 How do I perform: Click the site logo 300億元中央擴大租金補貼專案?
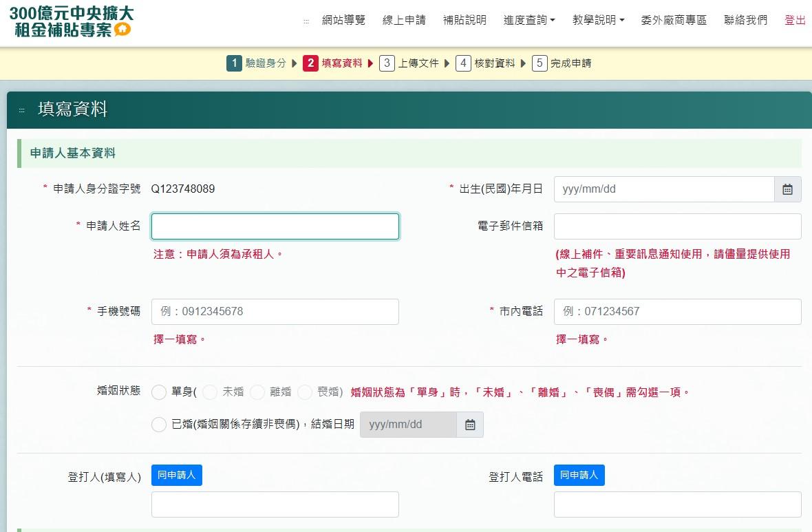(71, 22)
